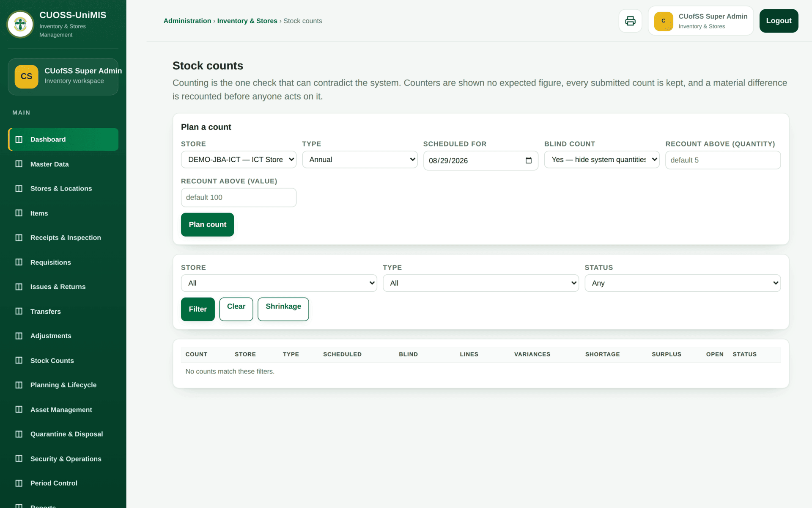Open Requisitions from the sidebar
The width and height of the screenshot is (812, 508).
[63, 262]
